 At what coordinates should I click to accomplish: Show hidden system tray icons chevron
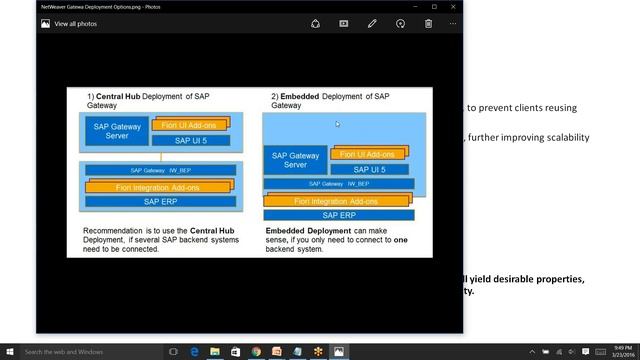532,352
